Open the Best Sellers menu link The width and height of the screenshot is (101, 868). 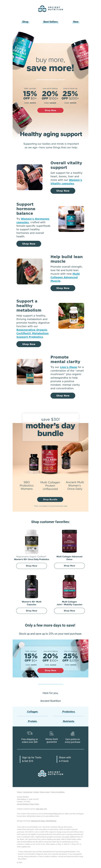coord(50,22)
